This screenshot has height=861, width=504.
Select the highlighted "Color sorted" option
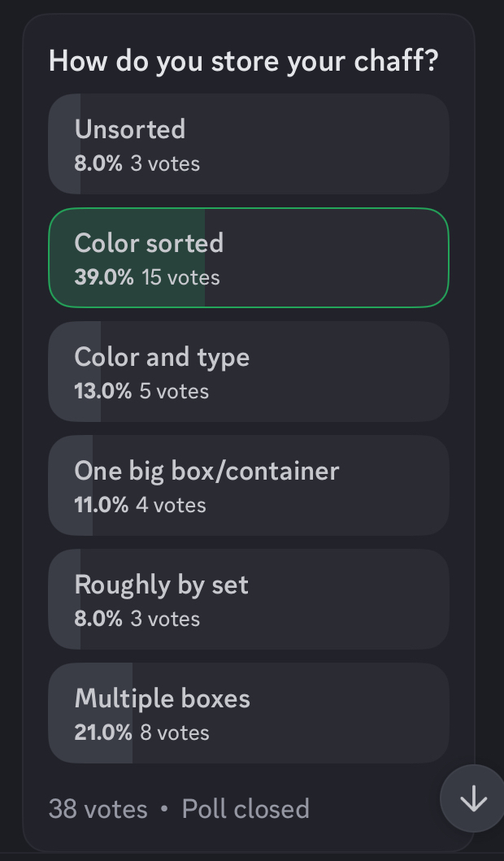pos(248,258)
